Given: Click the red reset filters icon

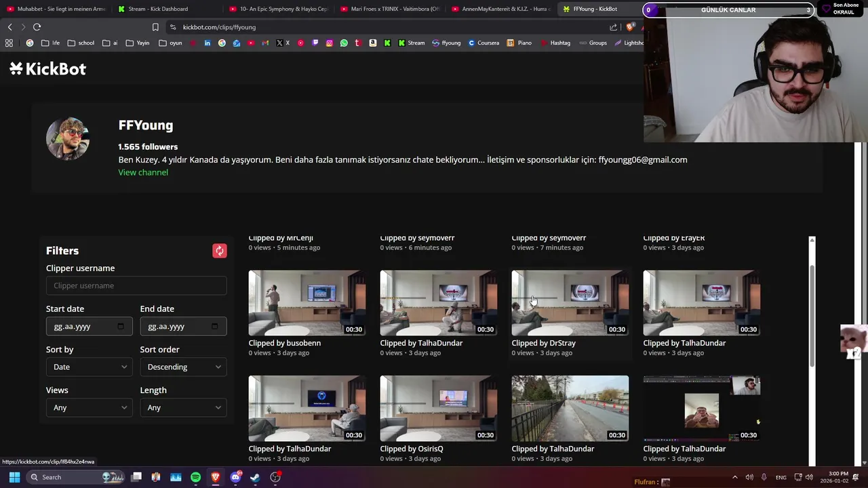Looking at the screenshot, I should 220,251.
